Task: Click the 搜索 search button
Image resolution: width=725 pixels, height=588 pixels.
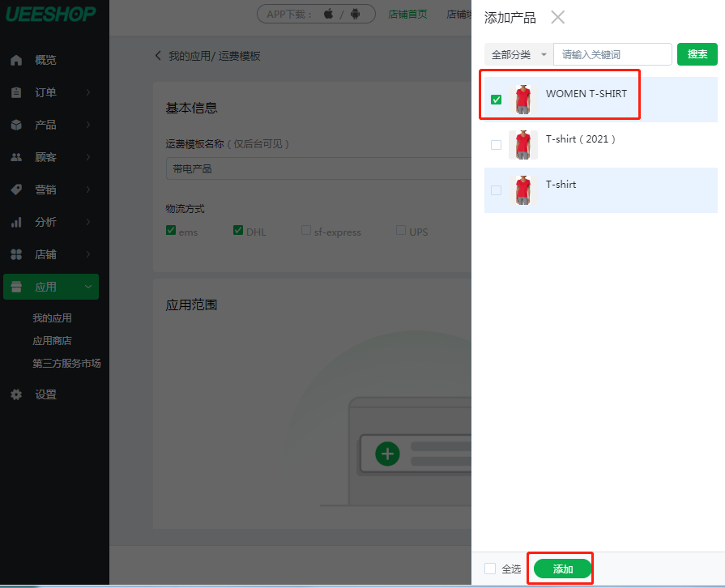Action: (697, 54)
